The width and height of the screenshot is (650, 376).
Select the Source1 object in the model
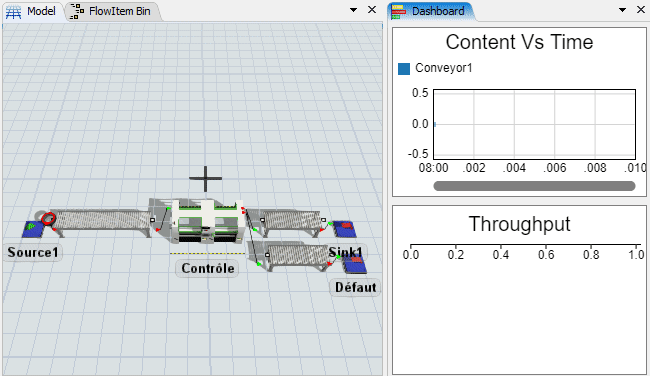pos(33,229)
